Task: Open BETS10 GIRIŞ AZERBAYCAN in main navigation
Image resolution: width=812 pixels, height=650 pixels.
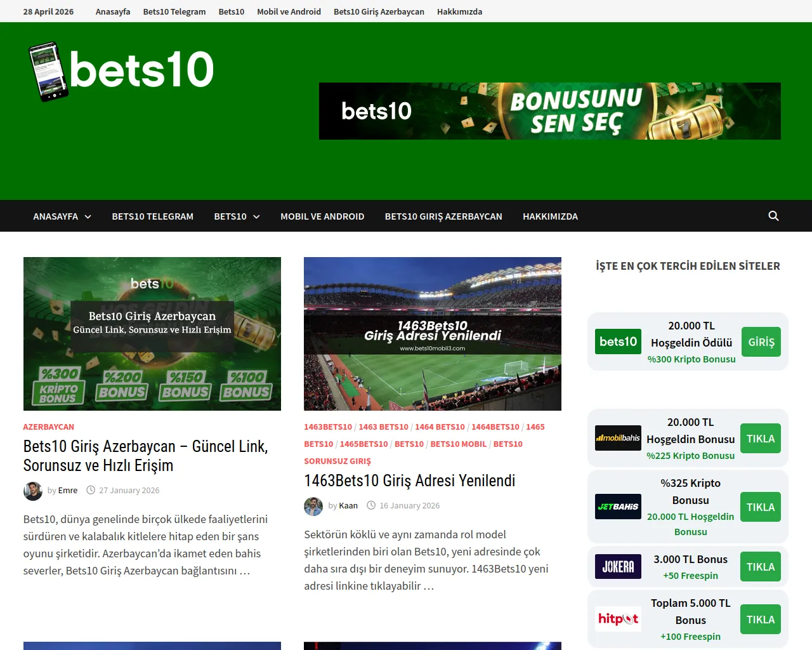Action: (x=443, y=216)
